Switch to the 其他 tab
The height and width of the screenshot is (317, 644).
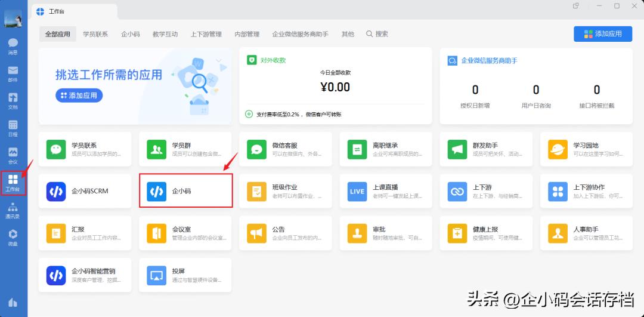[x=348, y=34]
